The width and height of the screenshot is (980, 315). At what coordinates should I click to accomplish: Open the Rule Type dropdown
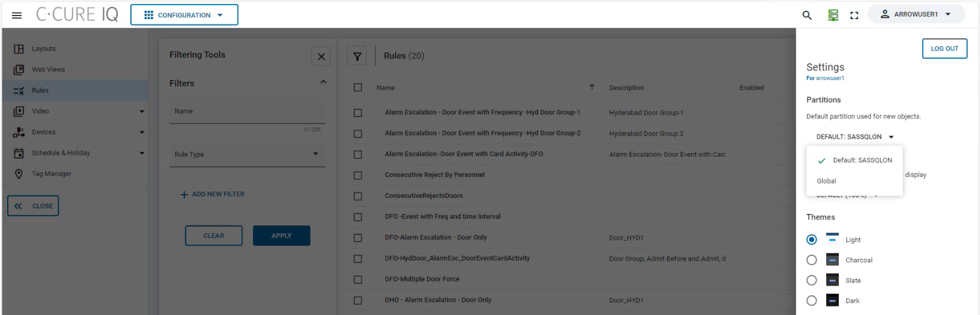247,154
